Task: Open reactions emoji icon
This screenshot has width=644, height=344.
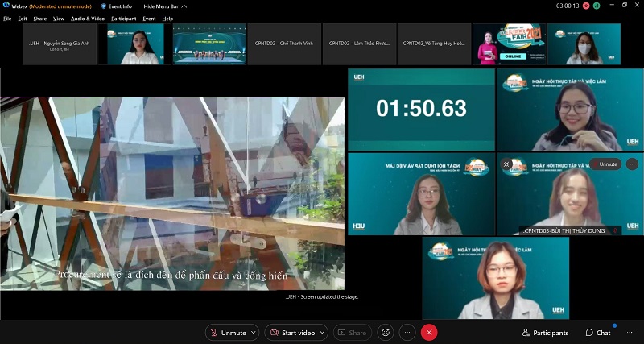Action: coord(386,333)
